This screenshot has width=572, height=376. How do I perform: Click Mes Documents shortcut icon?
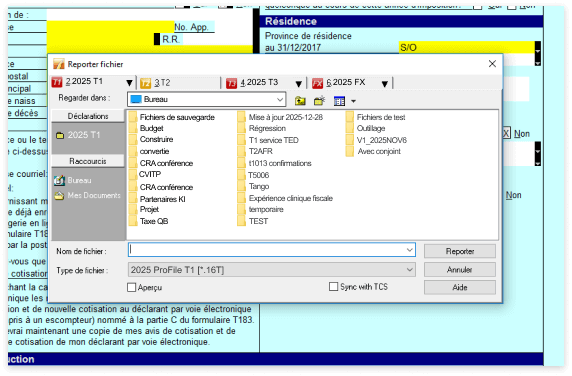59,195
